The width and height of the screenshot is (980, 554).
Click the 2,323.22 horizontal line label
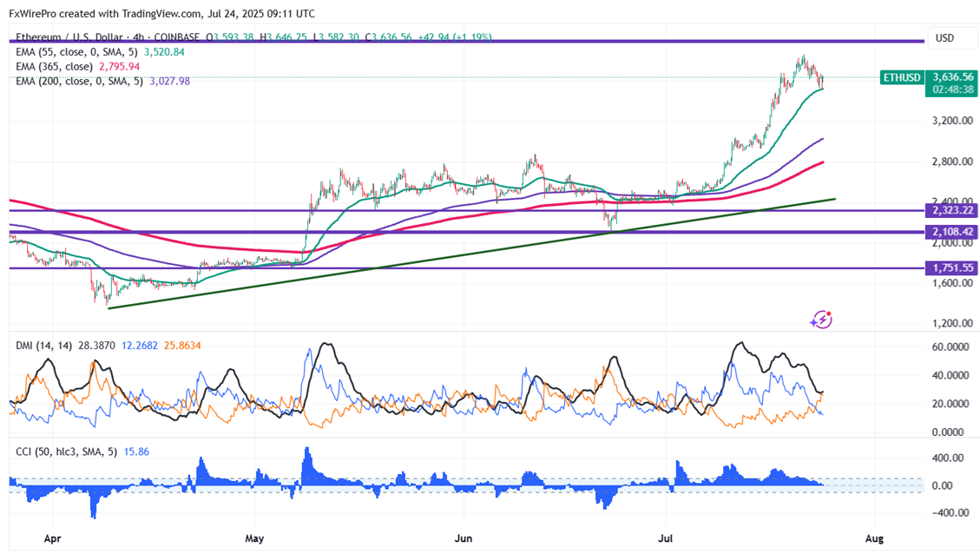point(952,211)
